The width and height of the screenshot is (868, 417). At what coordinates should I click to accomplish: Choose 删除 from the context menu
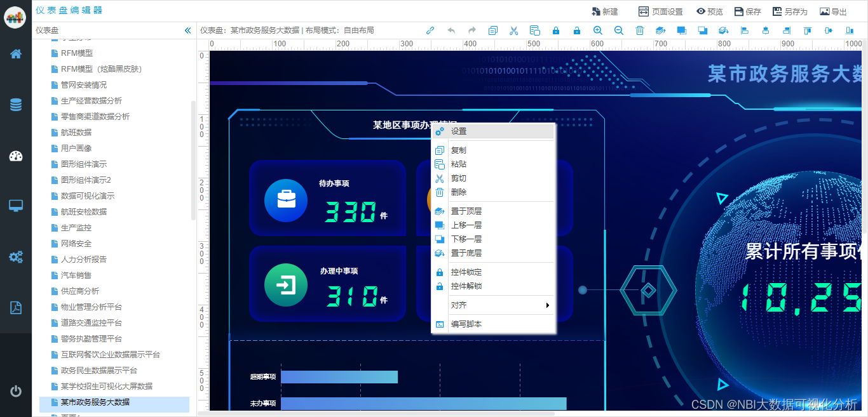[493, 192]
